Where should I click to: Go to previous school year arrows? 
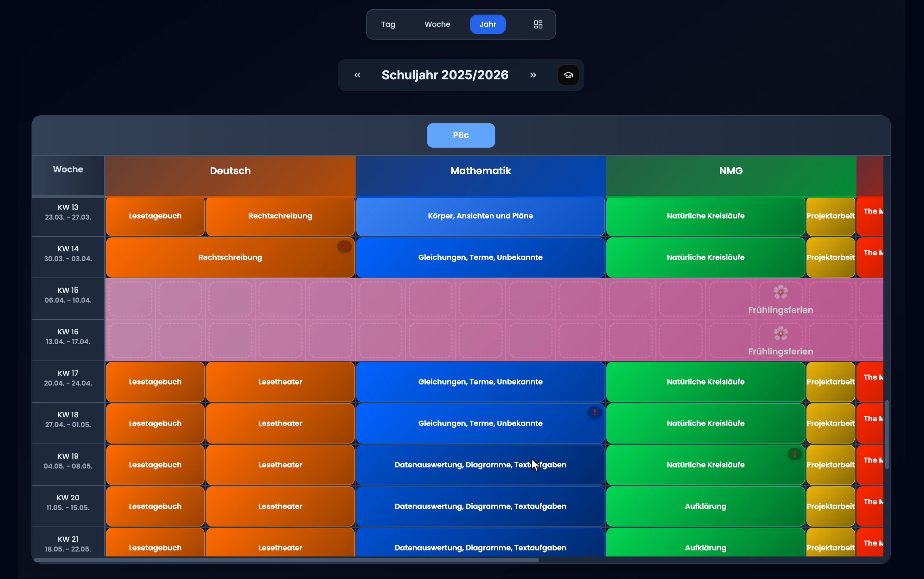click(357, 75)
